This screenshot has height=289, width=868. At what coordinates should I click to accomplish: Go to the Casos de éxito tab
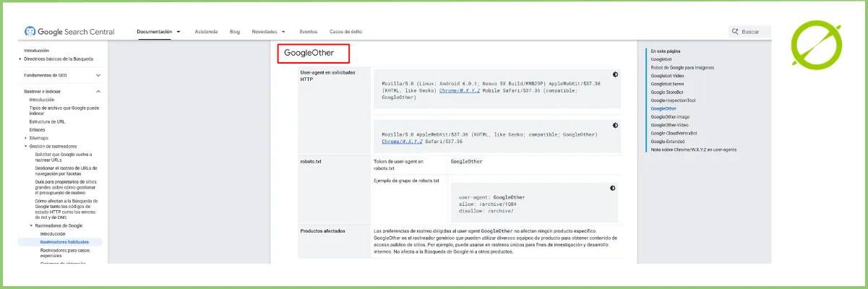click(345, 32)
